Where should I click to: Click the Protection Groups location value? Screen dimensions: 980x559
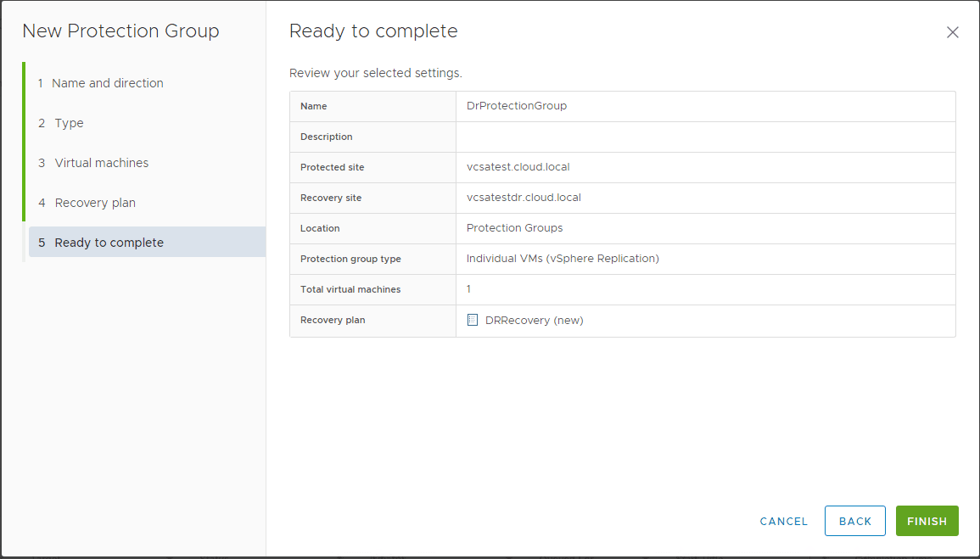(514, 228)
